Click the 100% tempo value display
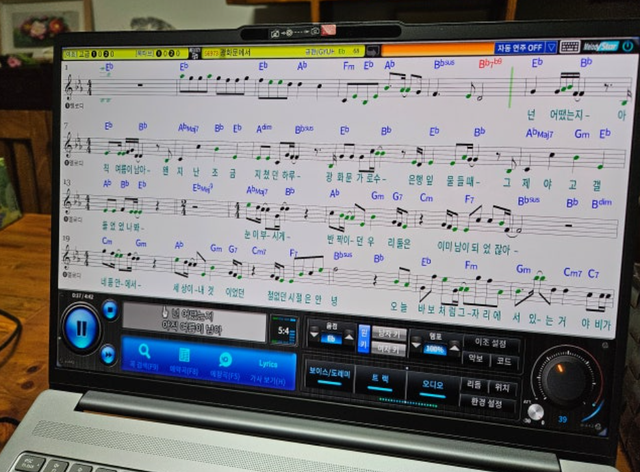 pyautogui.click(x=435, y=349)
